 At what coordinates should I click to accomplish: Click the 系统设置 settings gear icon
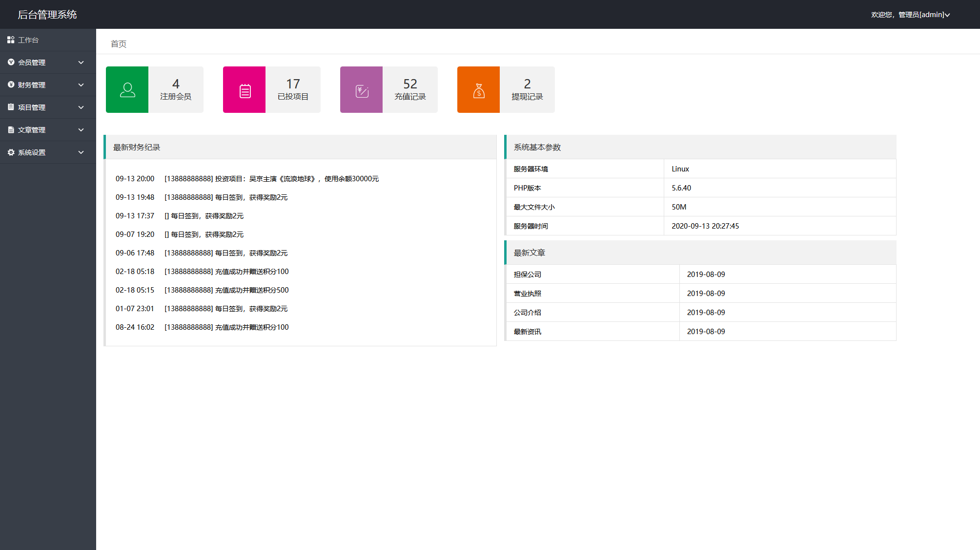(x=11, y=151)
